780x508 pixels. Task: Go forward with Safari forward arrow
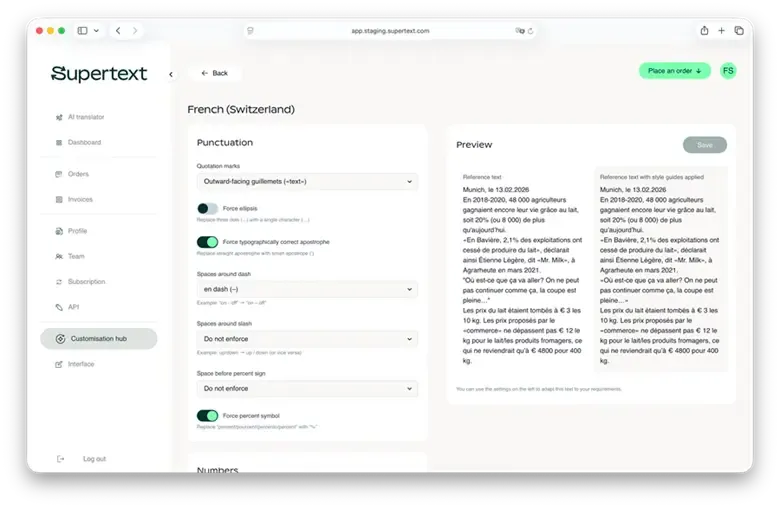pyautogui.click(x=135, y=30)
